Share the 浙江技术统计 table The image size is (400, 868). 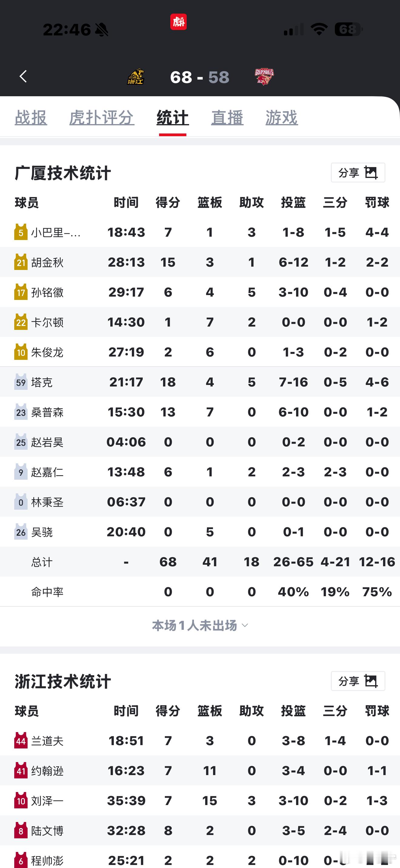358,681
